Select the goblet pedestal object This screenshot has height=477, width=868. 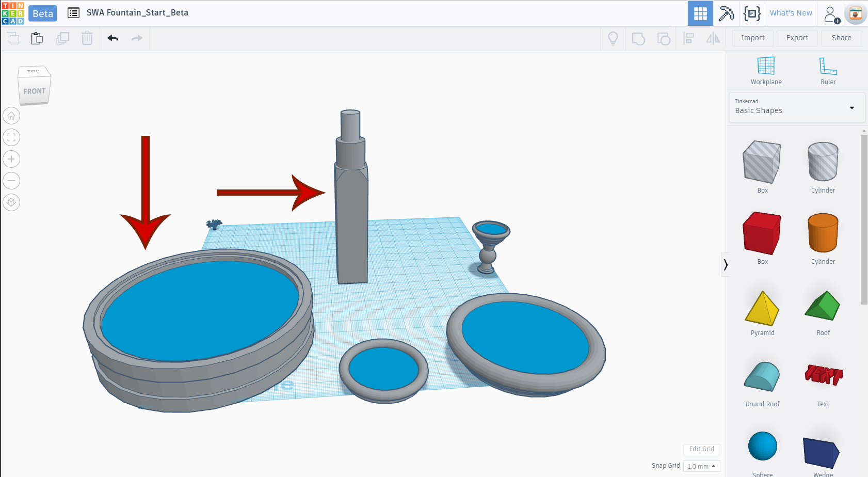point(490,247)
